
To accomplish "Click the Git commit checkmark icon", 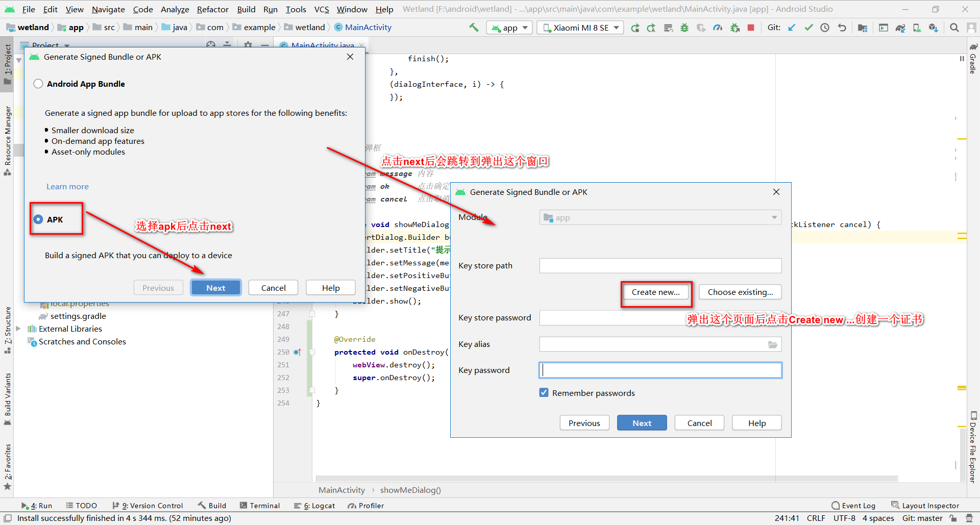I will coord(808,28).
